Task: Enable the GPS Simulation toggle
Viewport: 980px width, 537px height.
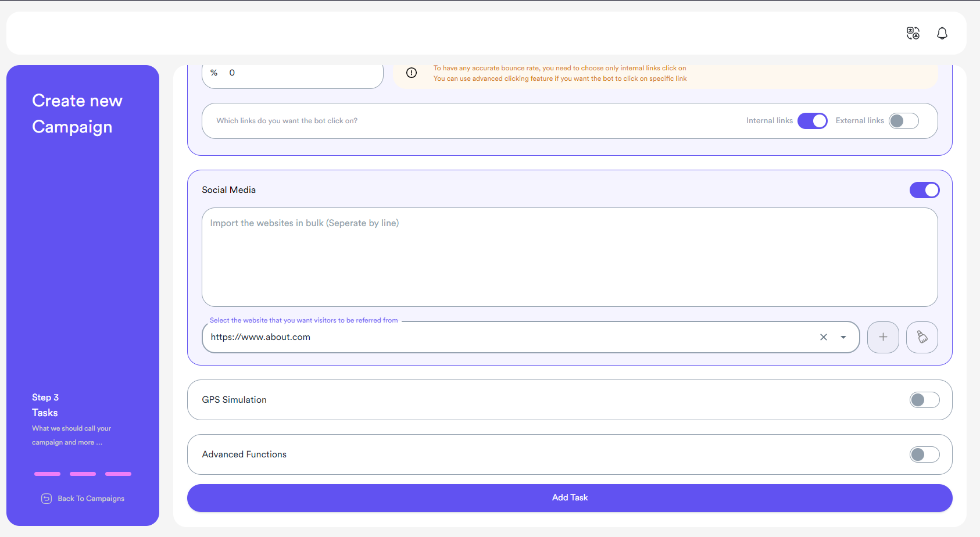Action: click(925, 400)
